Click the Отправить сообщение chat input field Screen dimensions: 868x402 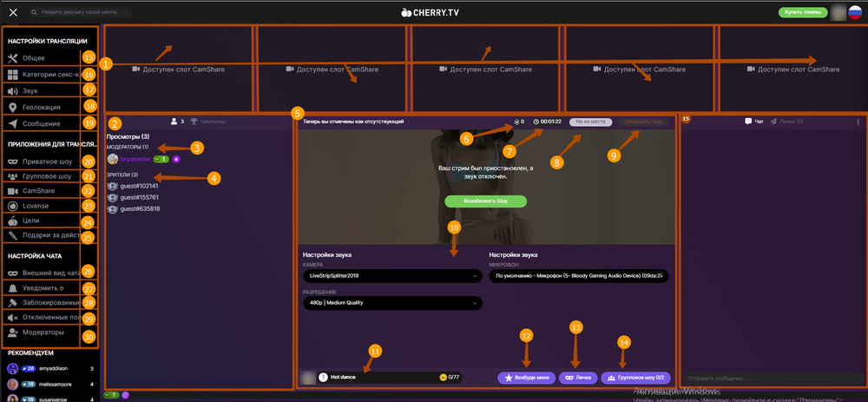768,379
